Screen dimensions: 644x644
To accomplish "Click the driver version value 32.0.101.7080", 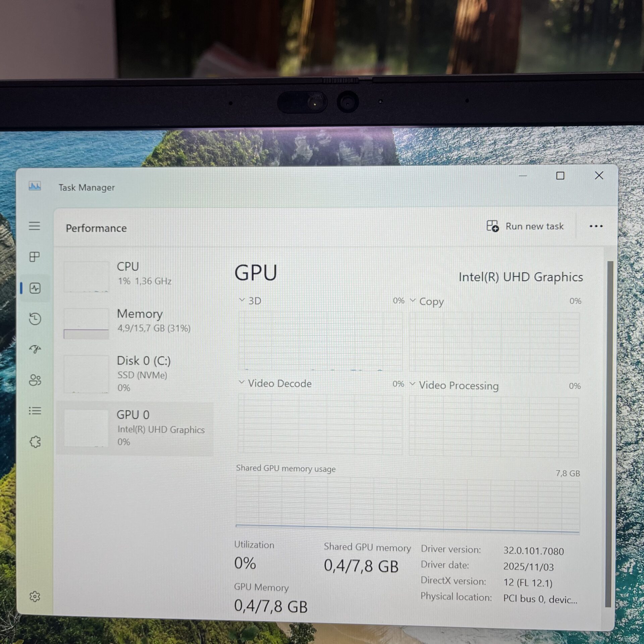I will tap(533, 551).
